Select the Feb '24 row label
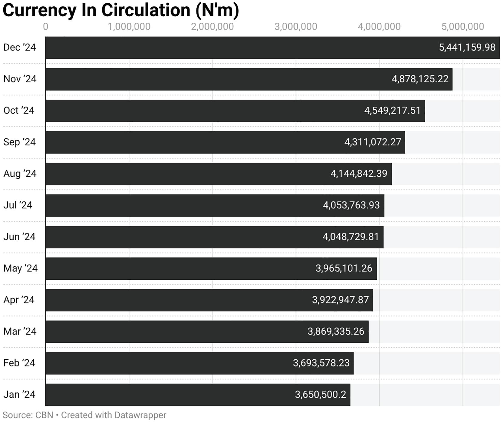Screen dimensions: 504x424 tap(19, 363)
